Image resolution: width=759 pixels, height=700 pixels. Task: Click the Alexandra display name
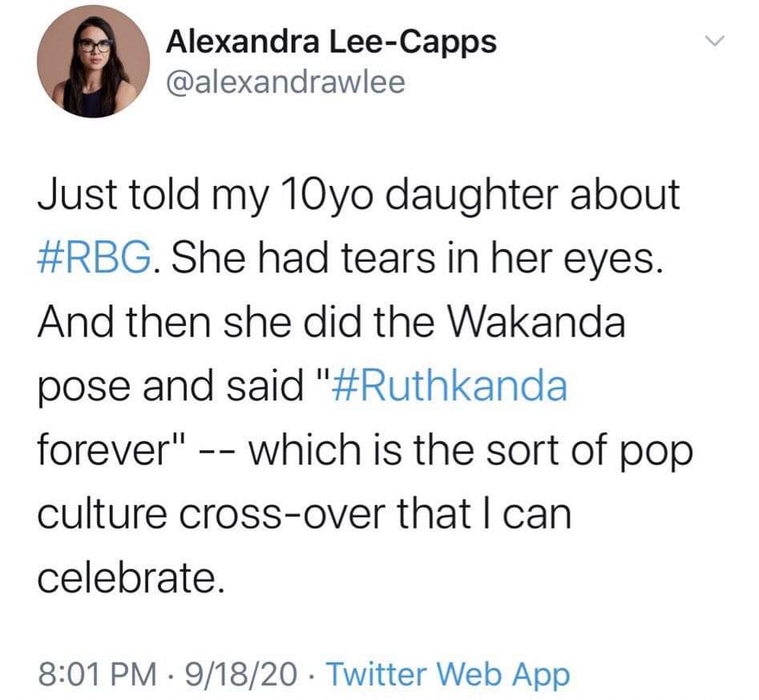[x=243, y=42]
